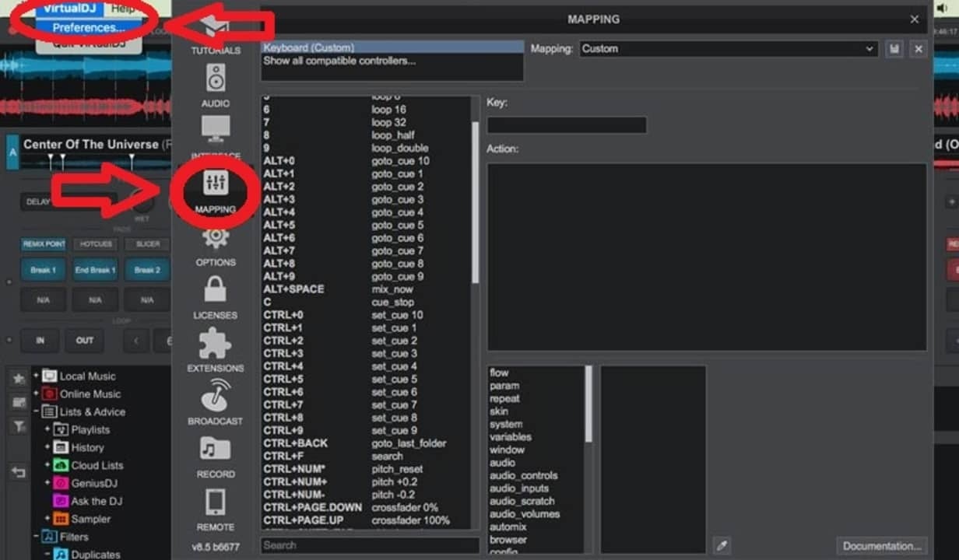Click the save mapping disk icon

894,49
